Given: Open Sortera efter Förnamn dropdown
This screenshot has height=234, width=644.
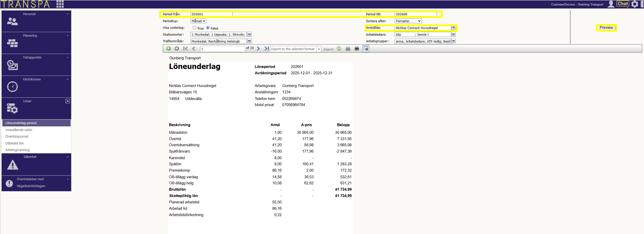Looking at the screenshot, I should [x=408, y=21].
